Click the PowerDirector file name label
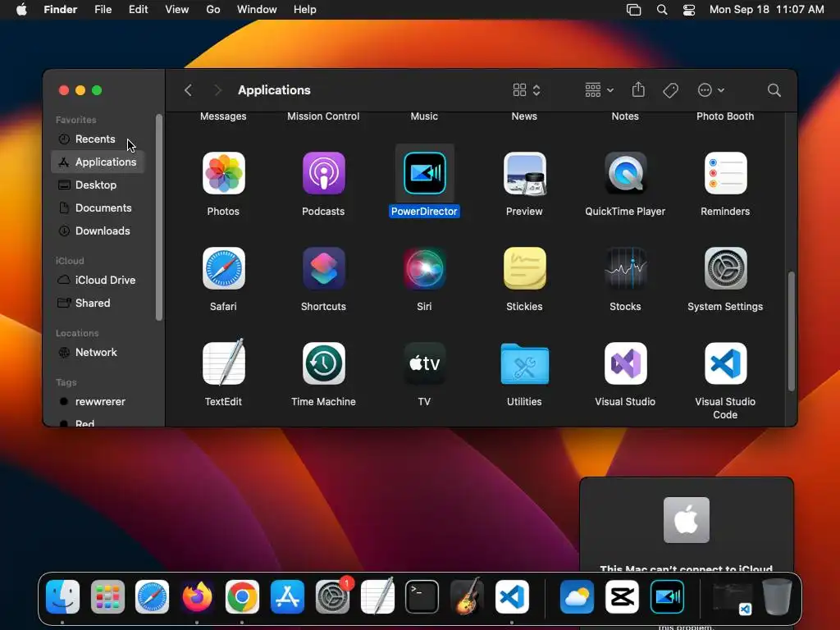 (424, 211)
